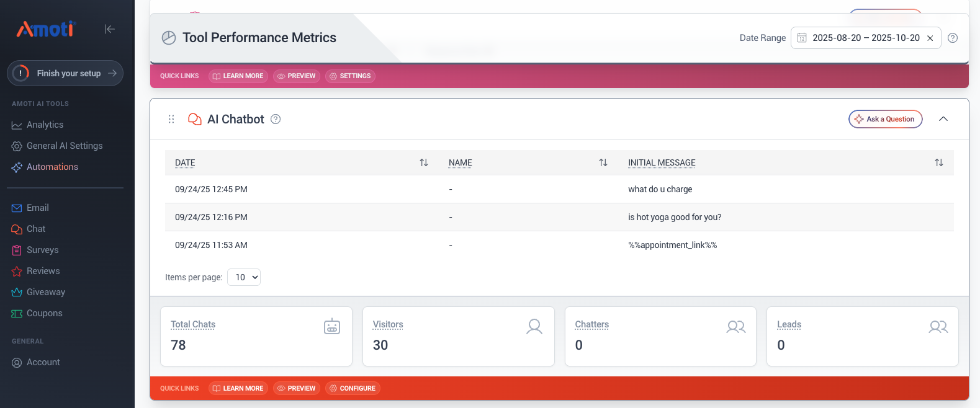Screen dimensions: 980x408
Task: Sort the table by DATE column
Action: coord(424,162)
